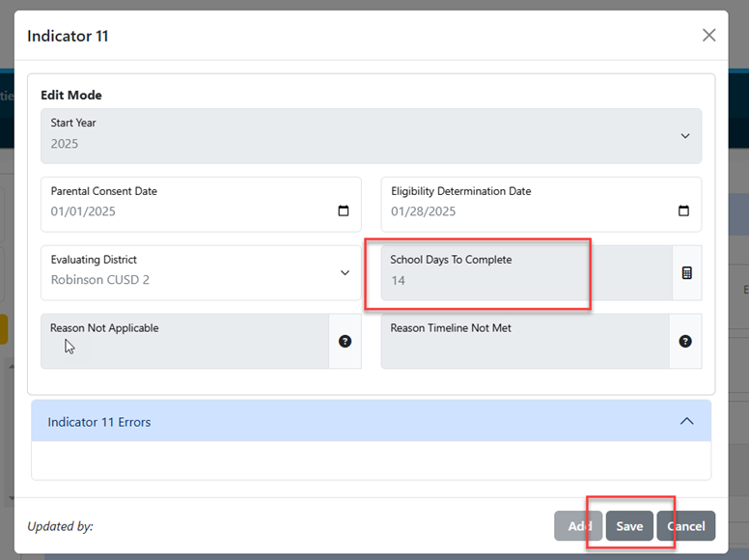
Task: Focus the Eligibility Determination Date value
Action: tap(423, 211)
